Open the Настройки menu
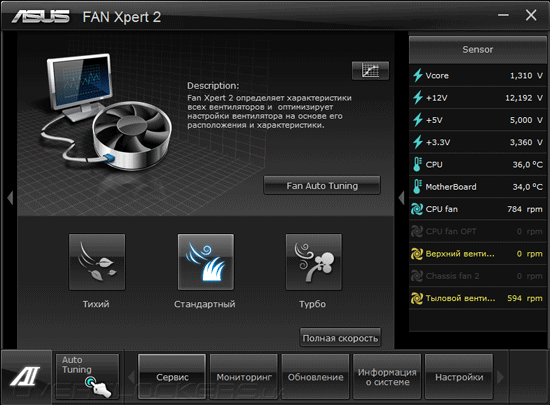The width and height of the screenshot is (550, 405). point(459,377)
